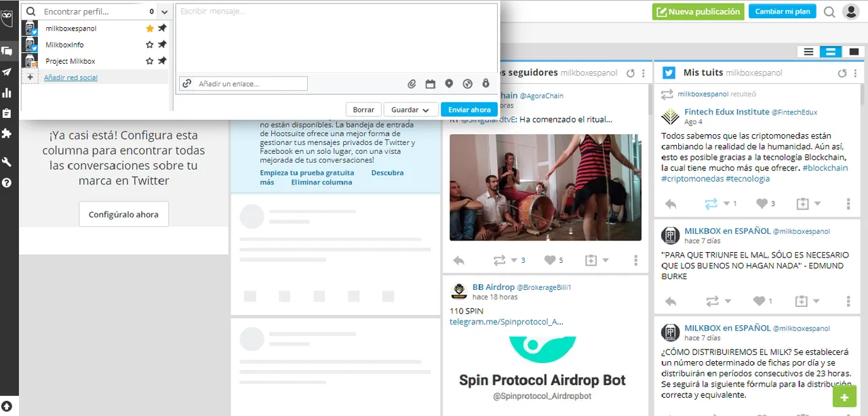Click the green plus button at bottom right
The height and width of the screenshot is (416, 868).
(844, 398)
